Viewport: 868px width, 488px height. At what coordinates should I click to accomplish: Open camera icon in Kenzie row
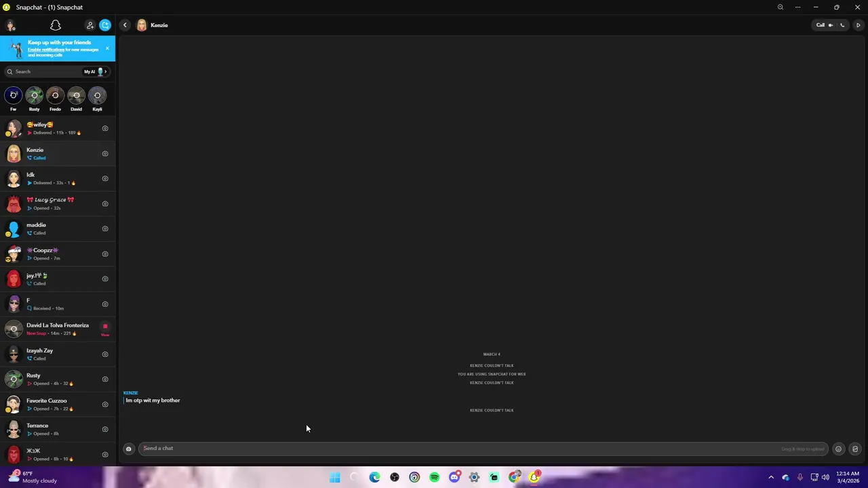(x=105, y=153)
